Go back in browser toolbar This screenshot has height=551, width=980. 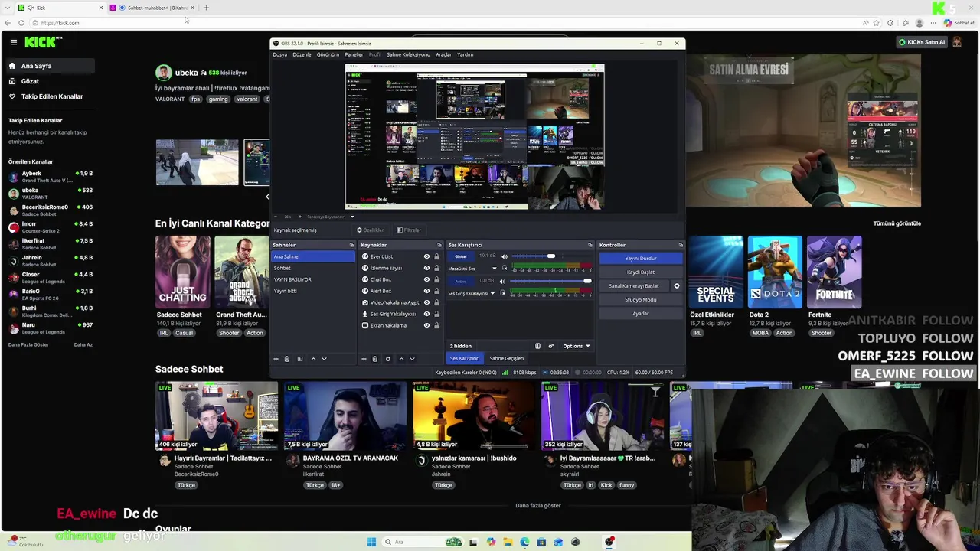point(8,23)
